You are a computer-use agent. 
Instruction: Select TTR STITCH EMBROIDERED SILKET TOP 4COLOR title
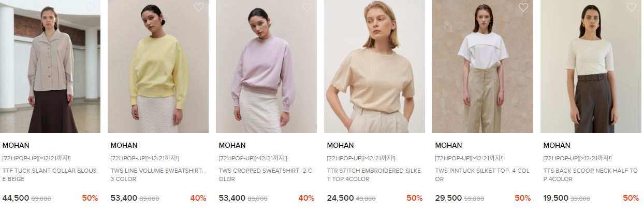pos(374,175)
